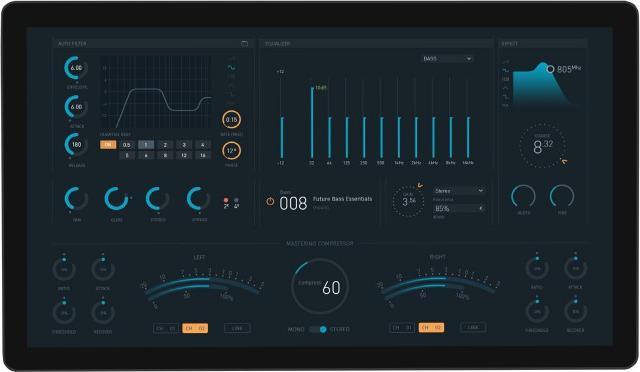Image resolution: width=640 pixels, height=372 pixels.
Task: Select the red 2x oversampling dot
Action: pyautogui.click(x=226, y=200)
